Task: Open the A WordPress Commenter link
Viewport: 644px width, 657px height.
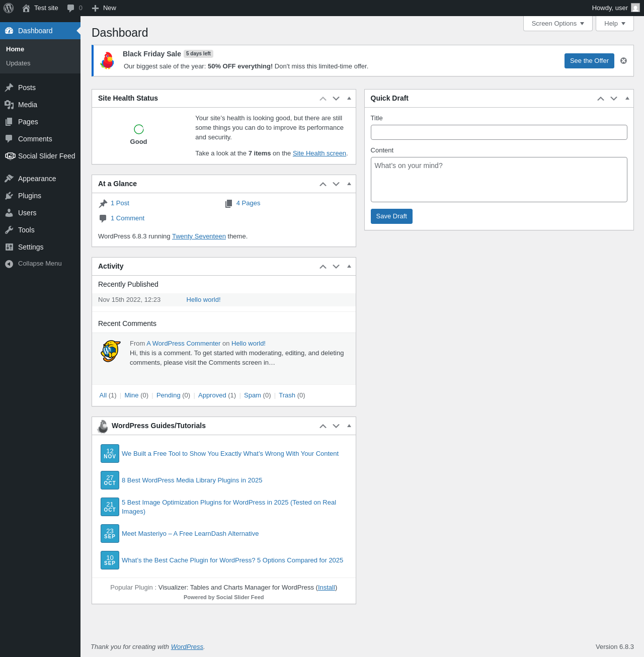Action: coord(184,344)
